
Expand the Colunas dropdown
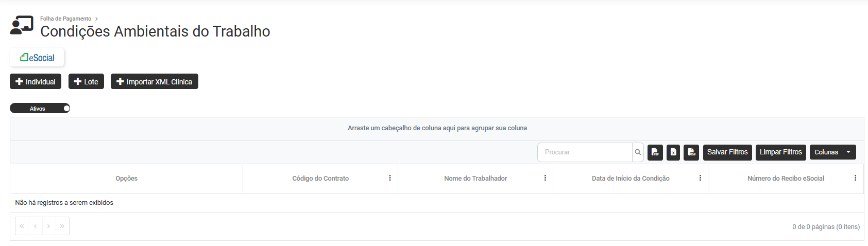click(833, 152)
